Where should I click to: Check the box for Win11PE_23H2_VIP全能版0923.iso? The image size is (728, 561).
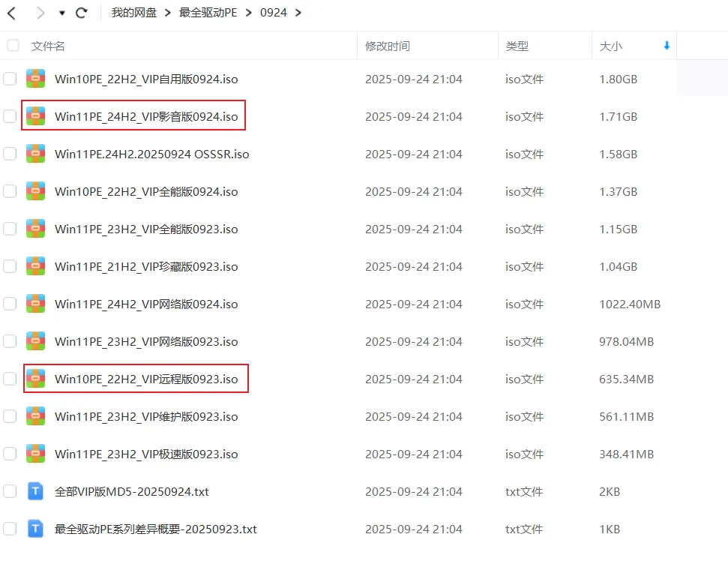(x=10, y=229)
